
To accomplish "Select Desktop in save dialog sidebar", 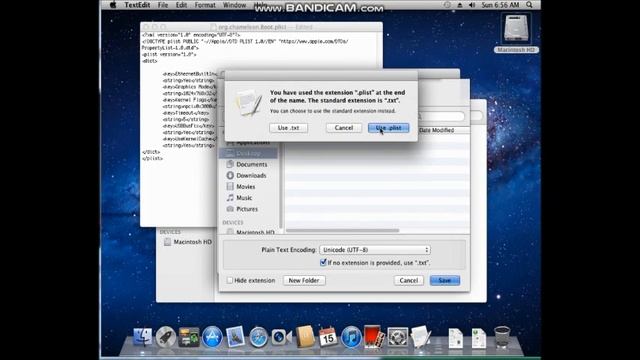I will (248, 153).
